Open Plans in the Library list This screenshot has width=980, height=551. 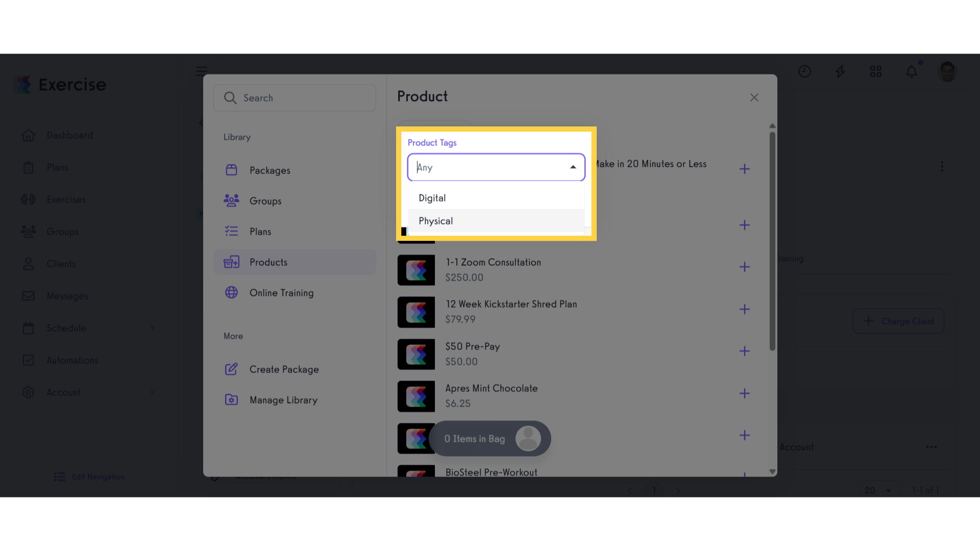(x=295, y=232)
